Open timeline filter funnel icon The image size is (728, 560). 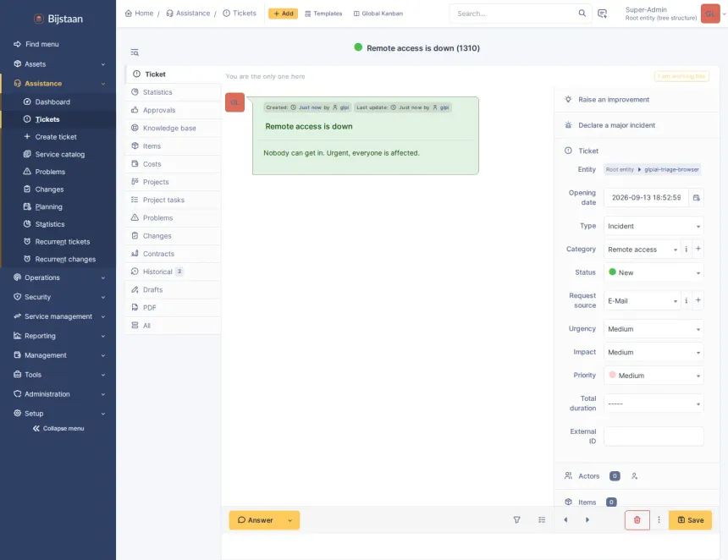coord(516,520)
